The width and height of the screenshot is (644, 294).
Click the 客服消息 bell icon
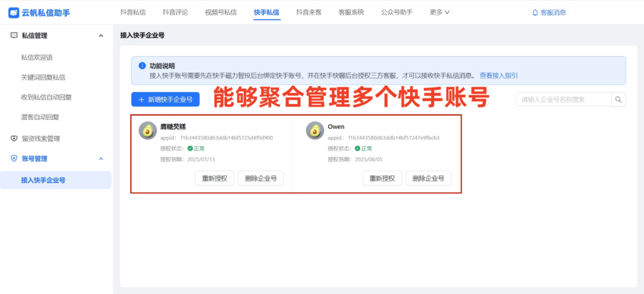535,13
